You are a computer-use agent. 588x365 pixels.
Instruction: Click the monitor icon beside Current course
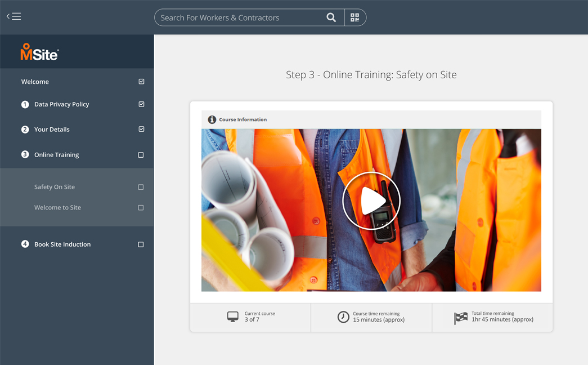232,317
